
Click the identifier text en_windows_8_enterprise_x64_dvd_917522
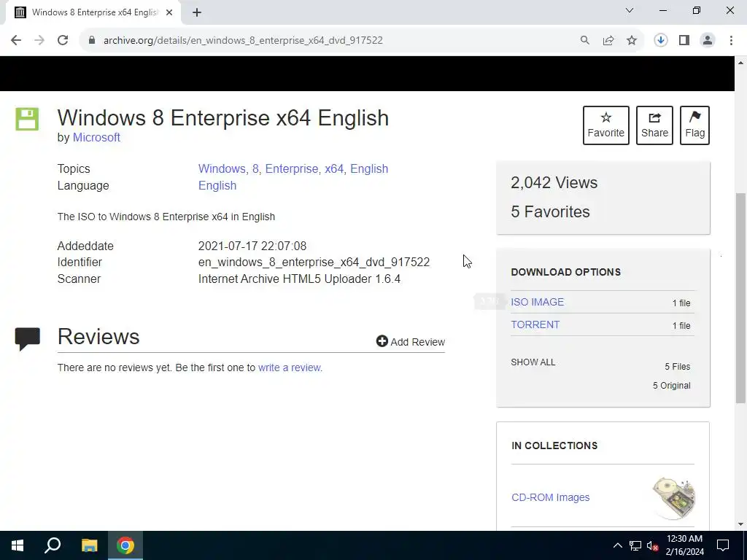(314, 262)
